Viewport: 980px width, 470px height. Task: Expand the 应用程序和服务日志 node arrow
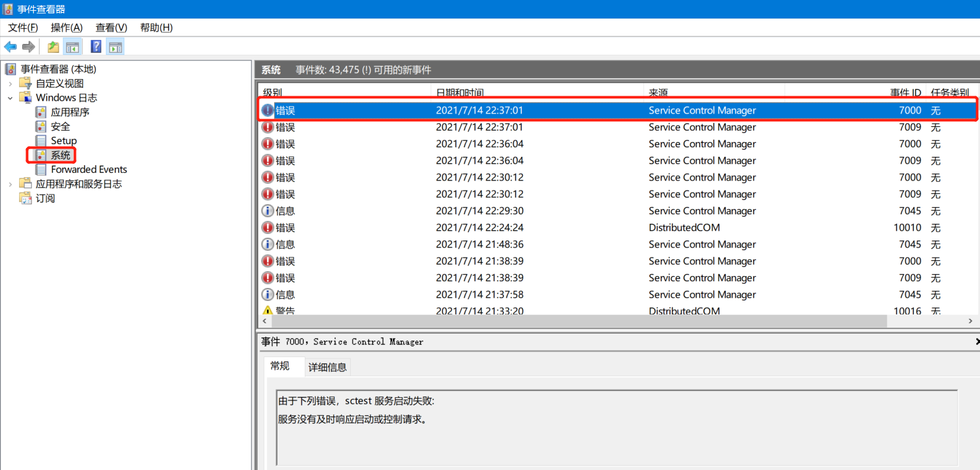tap(10, 184)
